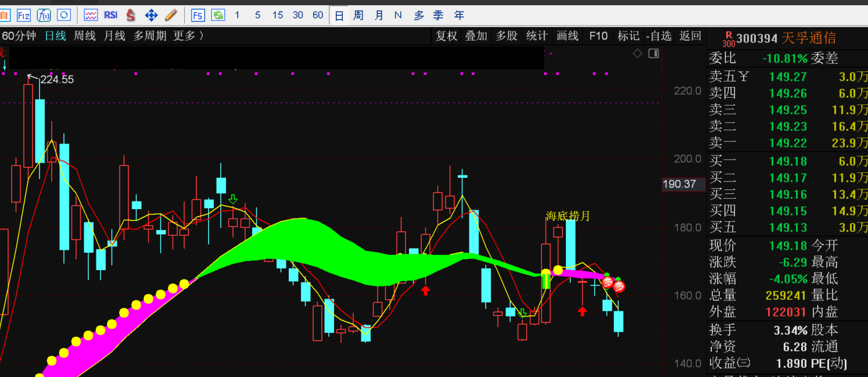Open the 复权 adjustment menu
The image size is (868, 377).
pos(447,36)
